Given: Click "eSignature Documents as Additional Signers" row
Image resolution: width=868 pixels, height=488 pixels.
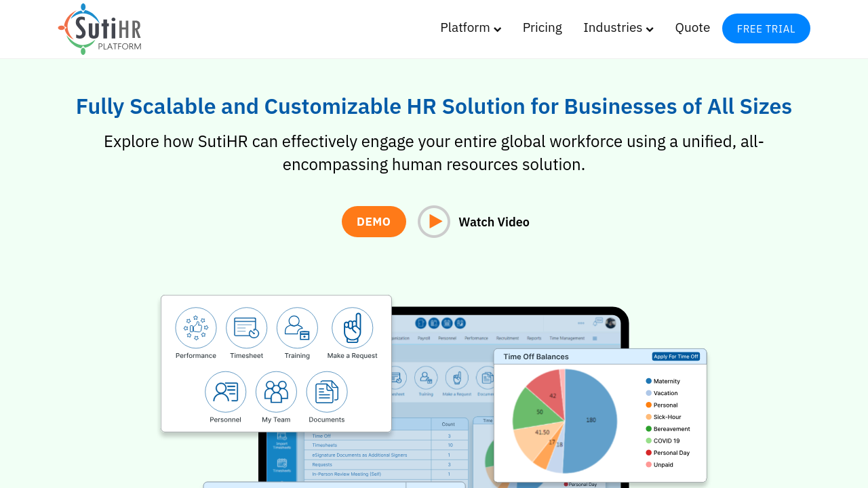Looking at the screenshot, I should tap(386, 455).
